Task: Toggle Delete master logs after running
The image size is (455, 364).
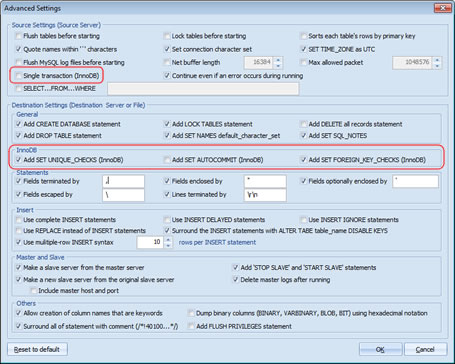Action: [235, 280]
